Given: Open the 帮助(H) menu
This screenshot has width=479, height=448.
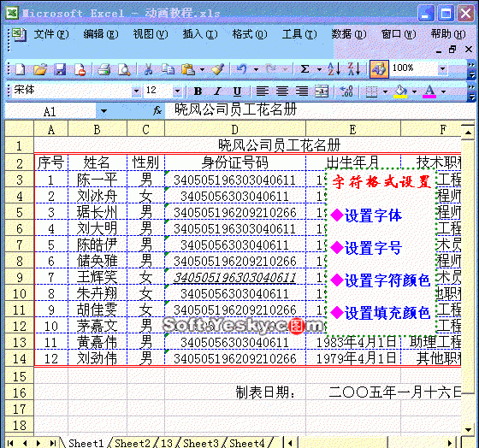Looking at the screenshot, I should [448, 34].
